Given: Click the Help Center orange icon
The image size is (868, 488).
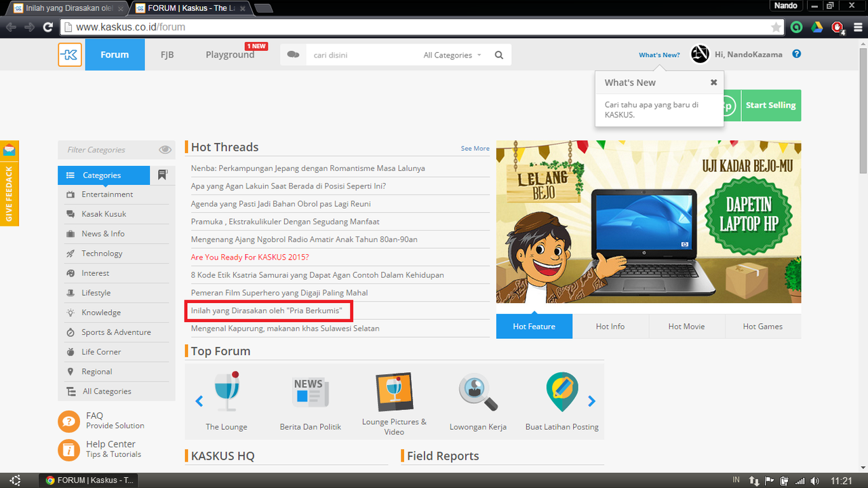Looking at the screenshot, I should (68, 449).
